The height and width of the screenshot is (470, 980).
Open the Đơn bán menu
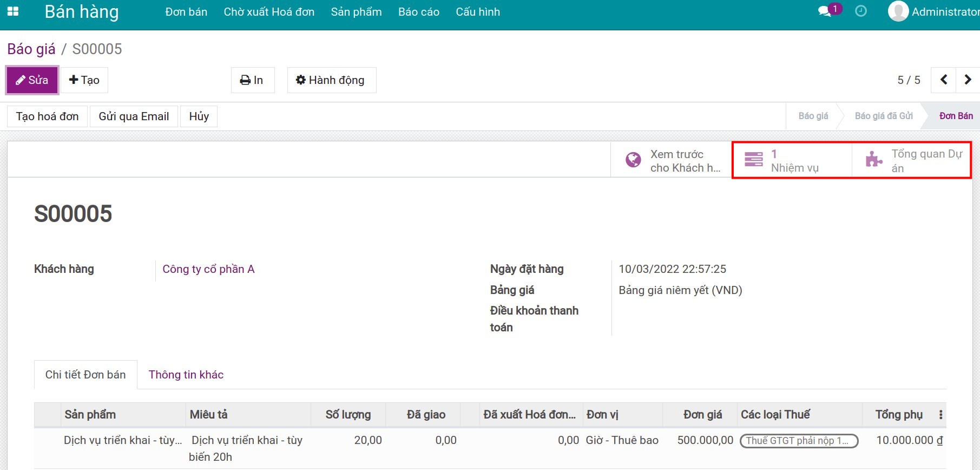click(186, 12)
